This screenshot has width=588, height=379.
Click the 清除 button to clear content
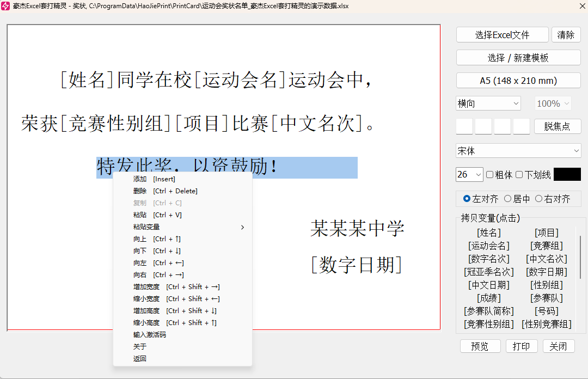pyautogui.click(x=566, y=34)
